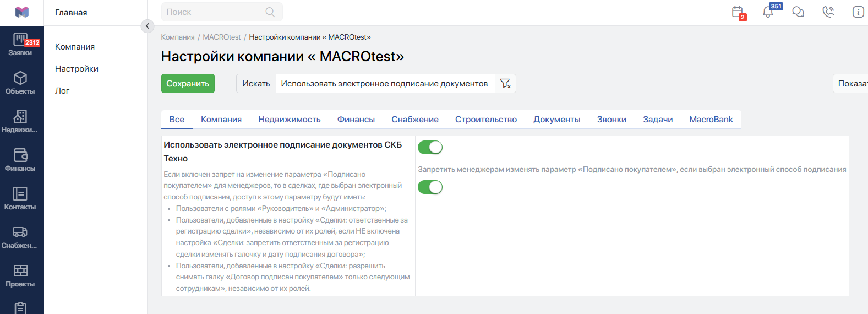Open the Объекты sidebar section
The image size is (868, 314).
[x=20, y=84]
